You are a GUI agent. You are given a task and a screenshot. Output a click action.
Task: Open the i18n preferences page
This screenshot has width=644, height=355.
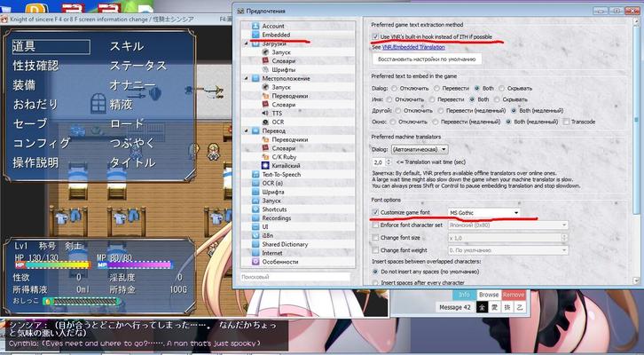[x=267, y=235]
